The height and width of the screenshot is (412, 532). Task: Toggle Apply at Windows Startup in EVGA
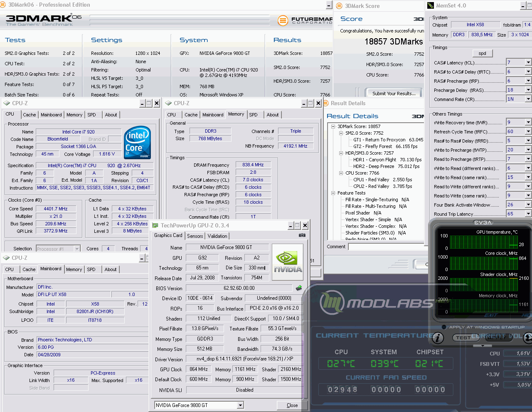click(444, 327)
